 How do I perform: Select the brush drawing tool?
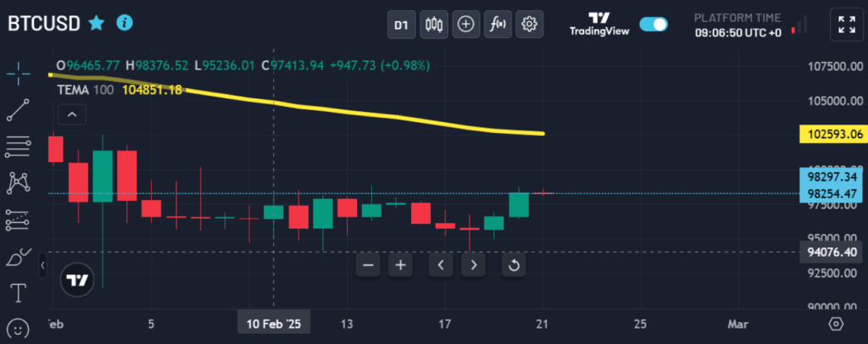pyautogui.click(x=19, y=257)
